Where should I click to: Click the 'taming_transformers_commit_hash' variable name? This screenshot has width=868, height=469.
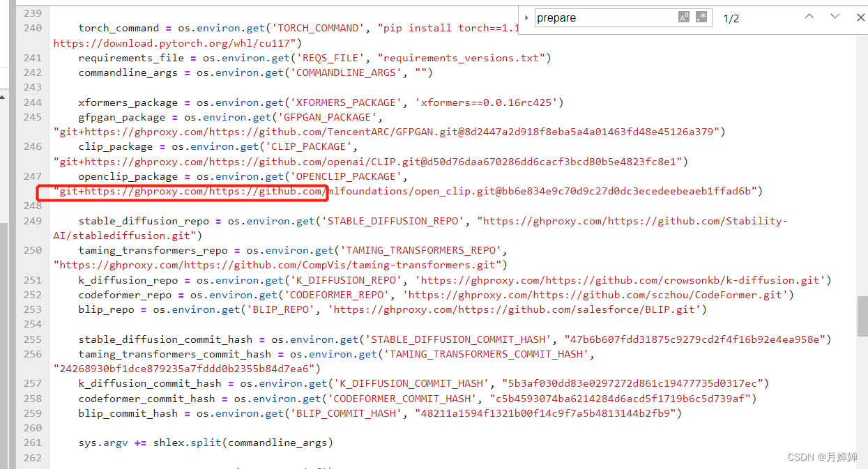(x=174, y=354)
